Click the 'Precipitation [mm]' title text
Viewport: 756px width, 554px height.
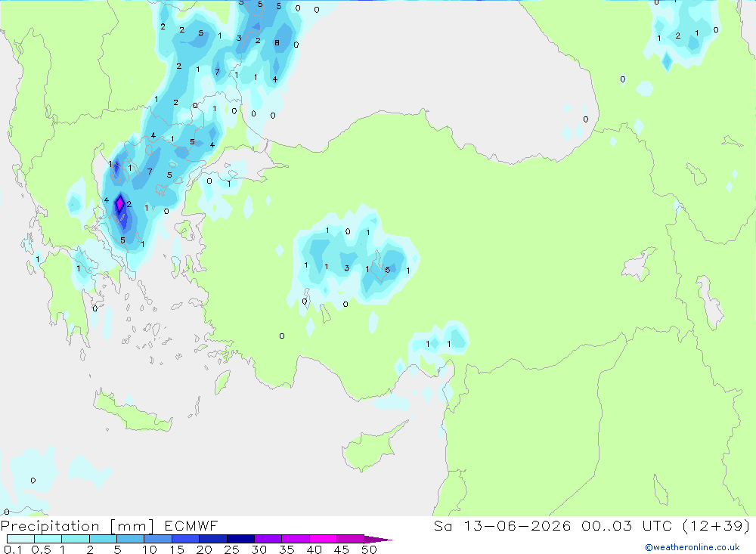(78, 526)
